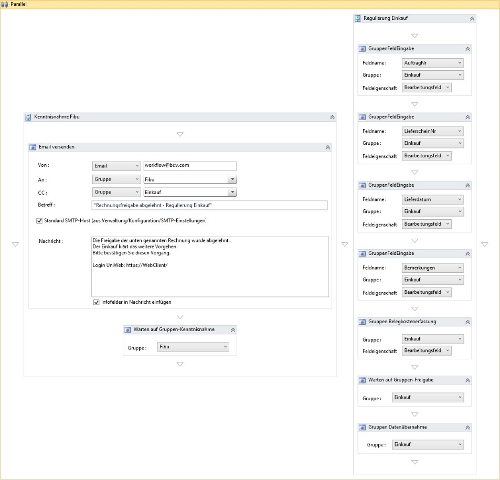This screenshot has width=500, height=480.
Task: Click the Email versenden activity icon
Action: coord(33,147)
